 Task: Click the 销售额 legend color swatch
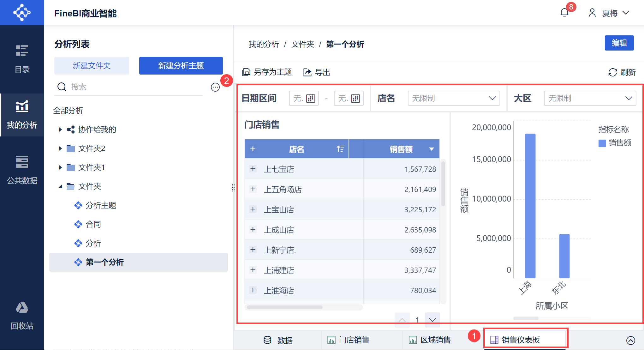pos(602,143)
